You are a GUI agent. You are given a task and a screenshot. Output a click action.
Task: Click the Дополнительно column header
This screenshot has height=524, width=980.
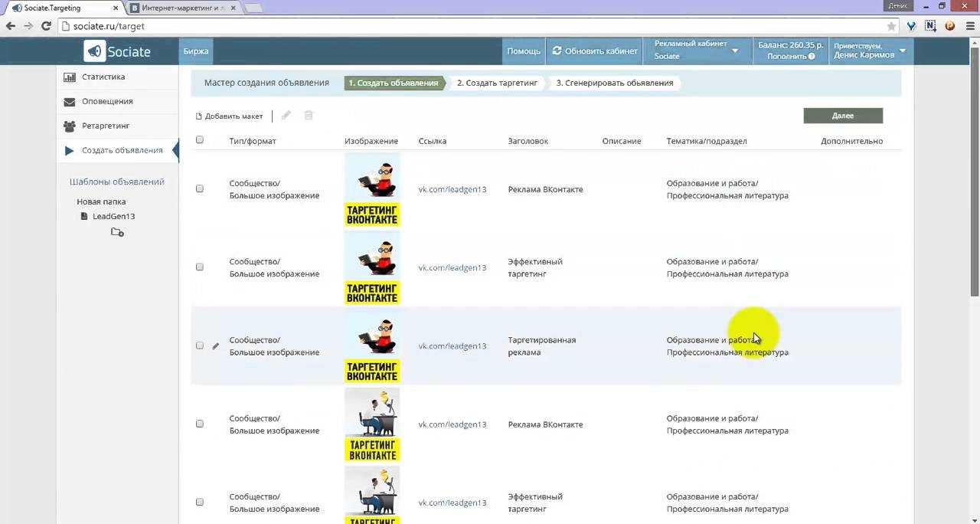(852, 141)
